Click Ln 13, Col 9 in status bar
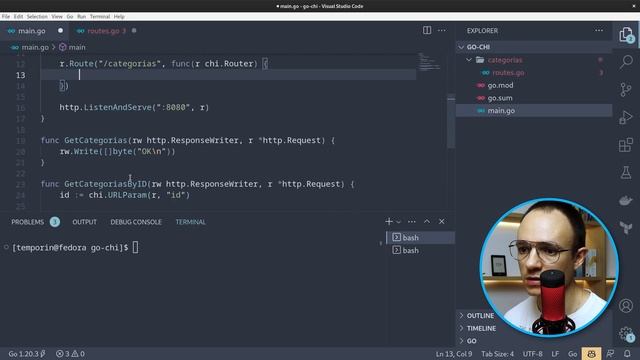This screenshot has height=360, width=640. pos(454,354)
